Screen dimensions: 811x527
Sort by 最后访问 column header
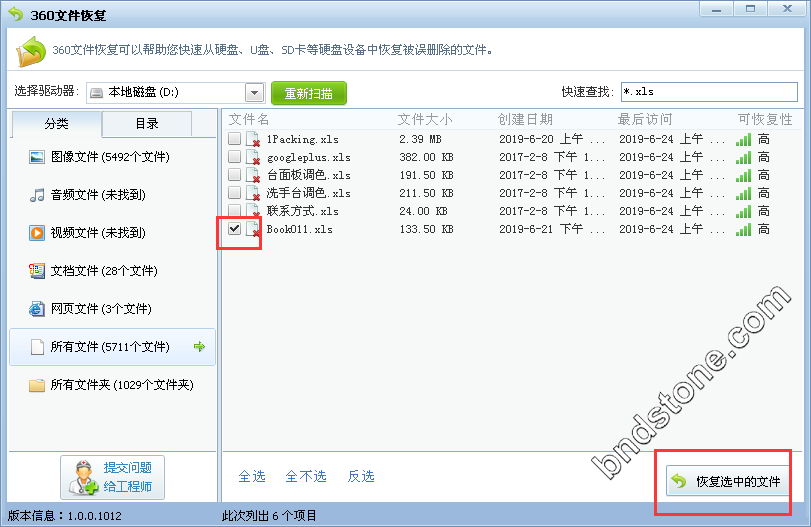645,119
